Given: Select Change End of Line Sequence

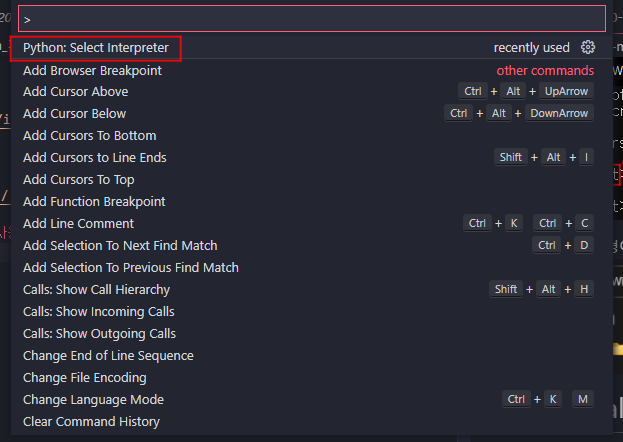Looking at the screenshot, I should 108,356.
